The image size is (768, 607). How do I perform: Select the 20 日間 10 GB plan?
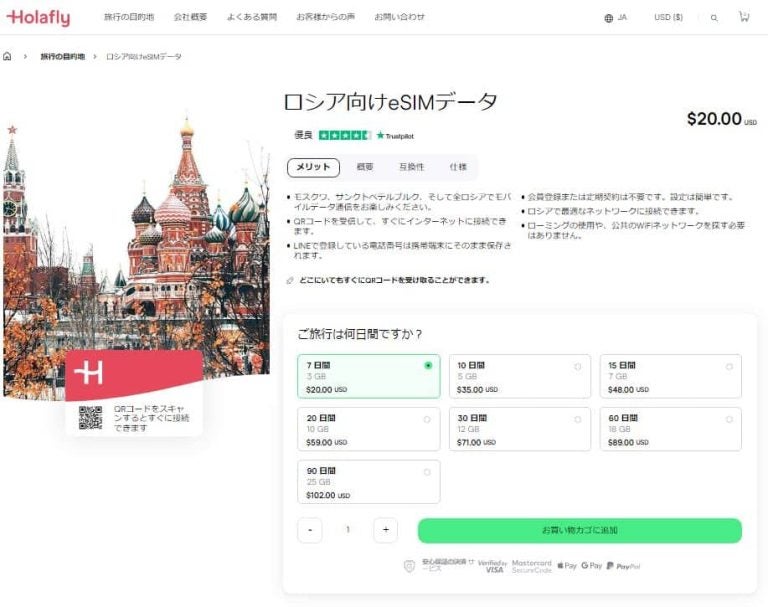click(369, 429)
